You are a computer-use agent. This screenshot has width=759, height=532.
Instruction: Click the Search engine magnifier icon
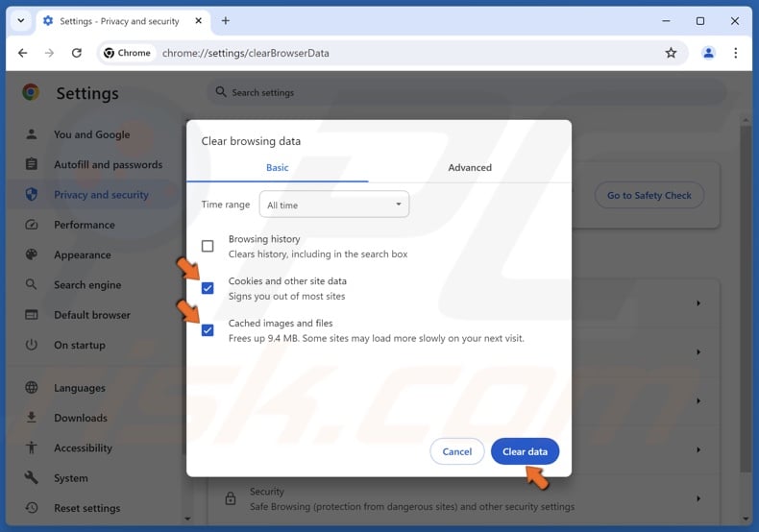click(x=32, y=284)
